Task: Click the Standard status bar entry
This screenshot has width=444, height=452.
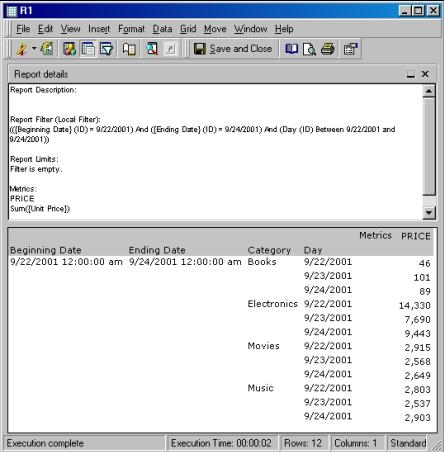Action: [408, 443]
